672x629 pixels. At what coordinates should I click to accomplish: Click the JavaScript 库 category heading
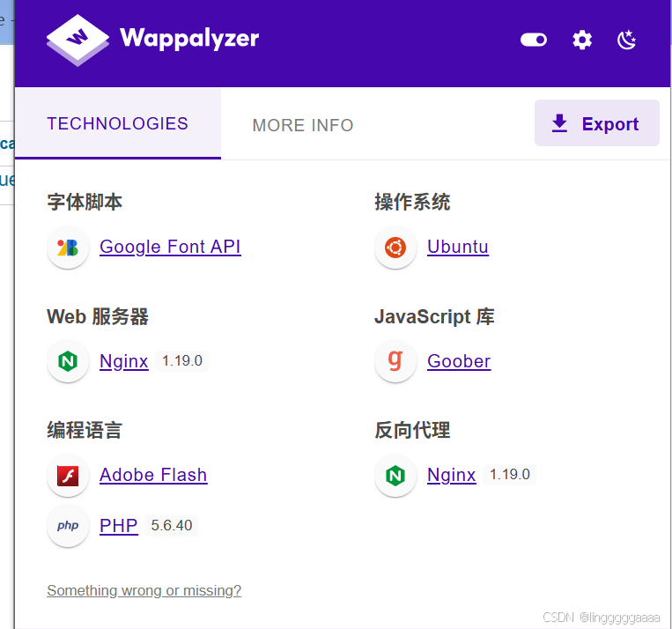(434, 316)
